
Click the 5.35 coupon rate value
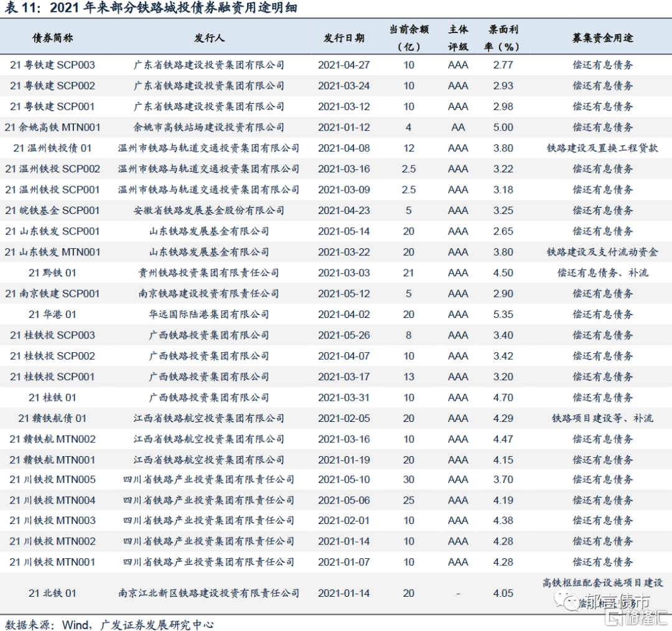coord(503,314)
